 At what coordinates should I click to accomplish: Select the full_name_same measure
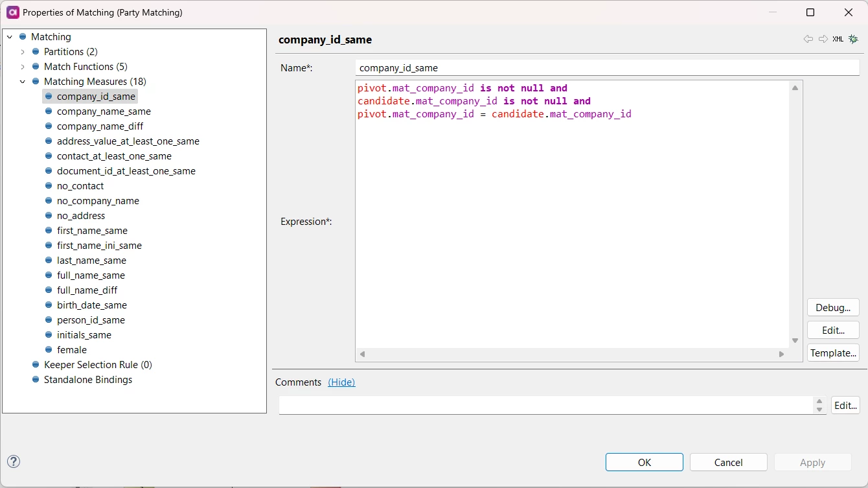point(91,275)
